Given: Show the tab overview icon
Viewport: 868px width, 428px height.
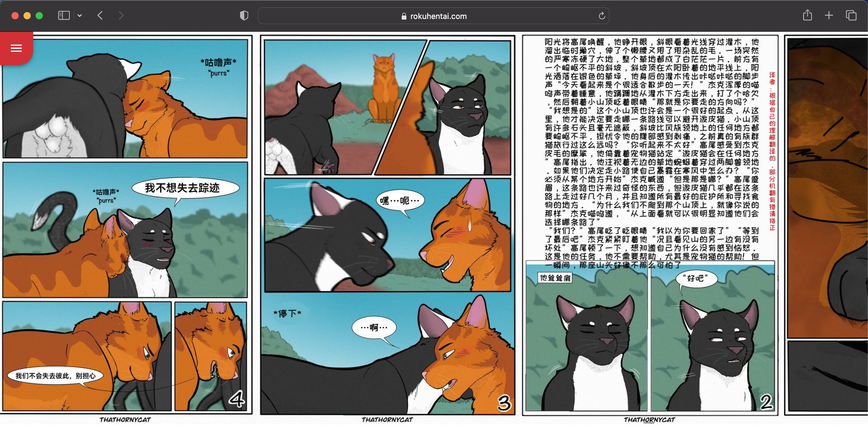Looking at the screenshot, I should coord(851,15).
